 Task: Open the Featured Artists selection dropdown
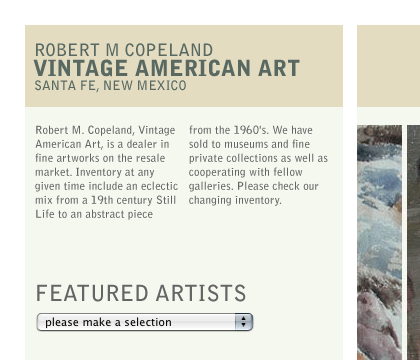tap(145, 322)
